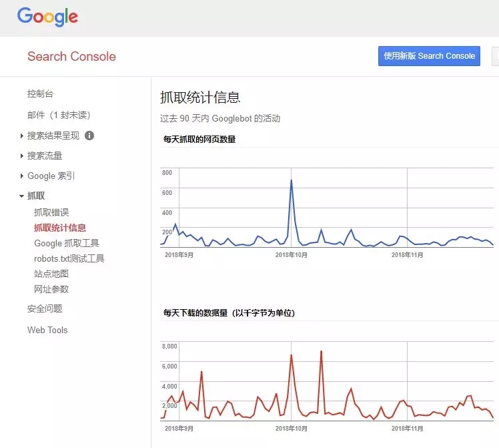Click the 每天抓取的网页数量 chart title
499x448 pixels.
point(199,139)
